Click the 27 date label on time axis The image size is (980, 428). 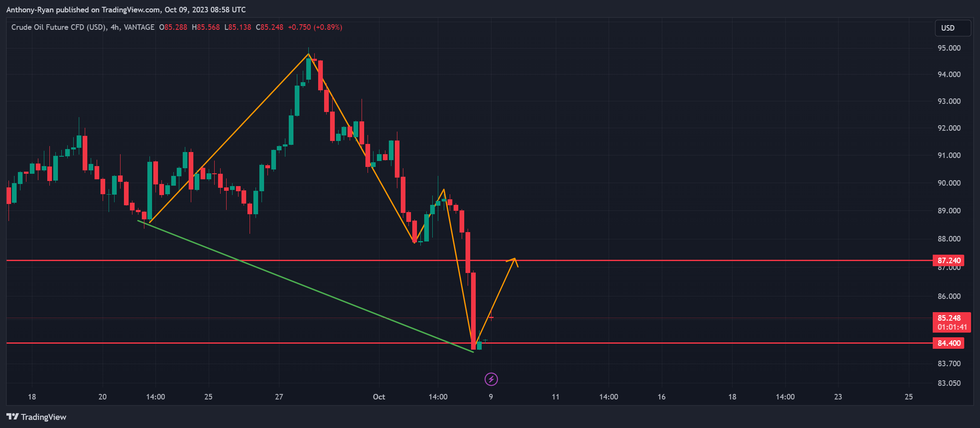coord(279,397)
